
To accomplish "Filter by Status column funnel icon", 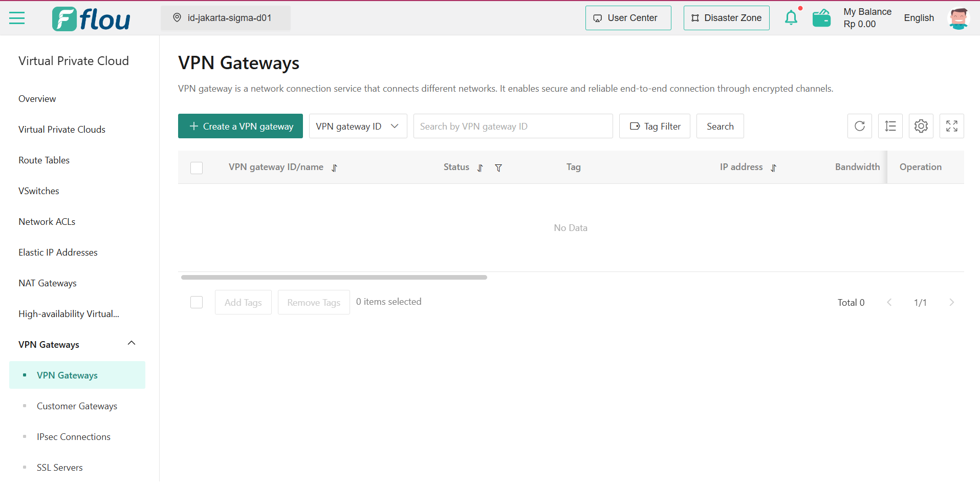I will coord(498,168).
